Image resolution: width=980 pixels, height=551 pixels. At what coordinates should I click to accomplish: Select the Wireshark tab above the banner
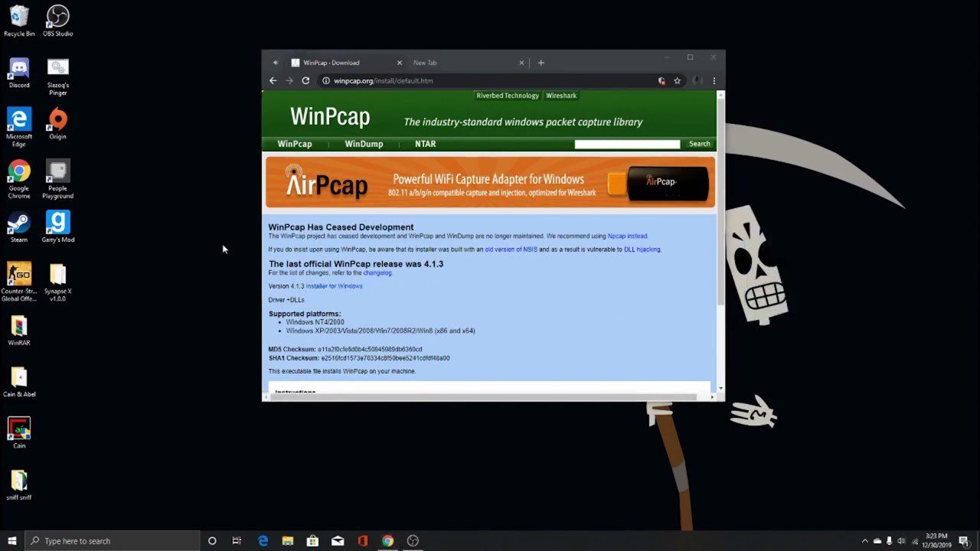(x=561, y=95)
